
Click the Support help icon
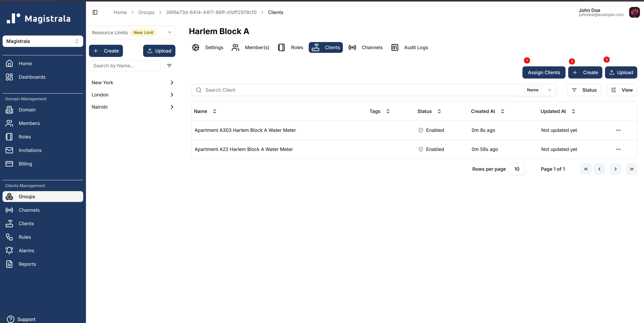point(10,319)
